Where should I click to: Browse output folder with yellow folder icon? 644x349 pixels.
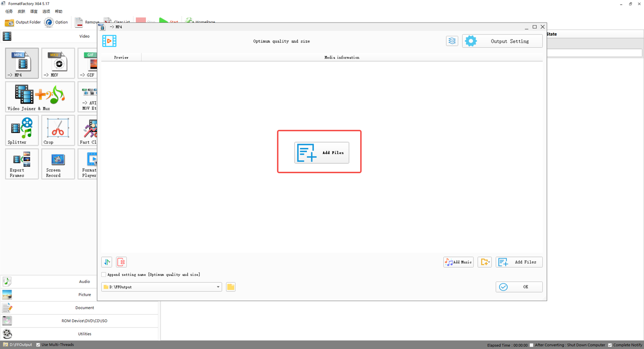(231, 287)
